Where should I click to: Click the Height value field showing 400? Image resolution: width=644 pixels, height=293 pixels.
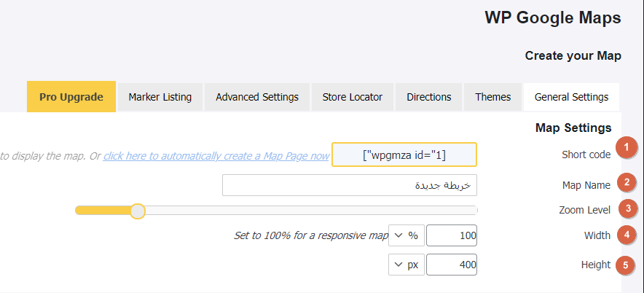[x=452, y=265]
